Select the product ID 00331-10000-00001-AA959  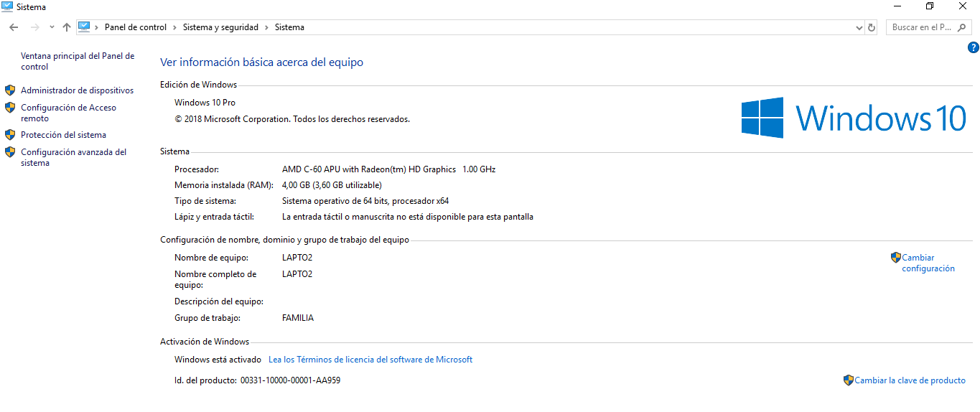[290, 380]
